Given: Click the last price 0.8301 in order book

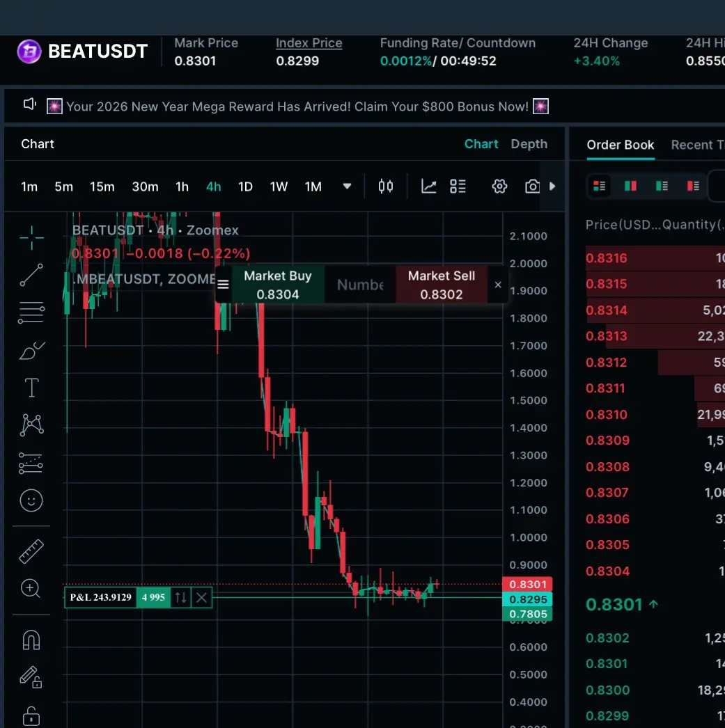Looking at the screenshot, I should 614,605.
